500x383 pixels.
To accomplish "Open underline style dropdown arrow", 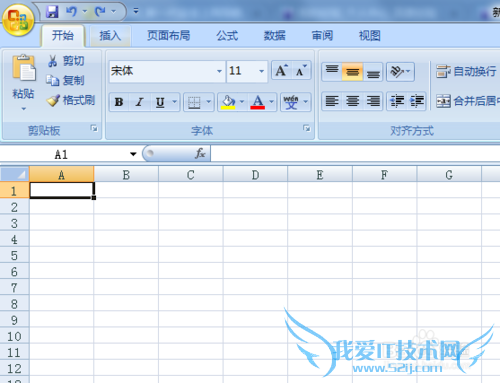I will click(x=174, y=101).
